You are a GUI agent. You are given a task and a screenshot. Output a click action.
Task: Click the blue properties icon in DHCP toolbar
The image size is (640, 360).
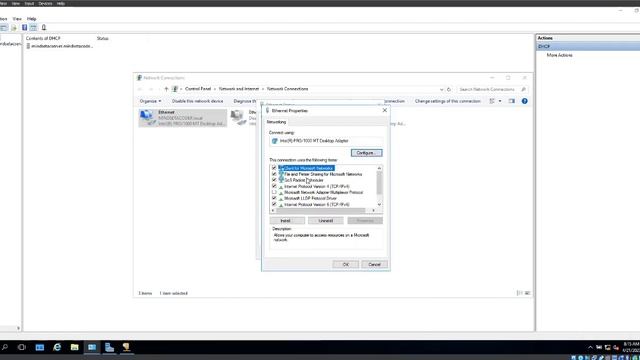[x=24, y=27]
